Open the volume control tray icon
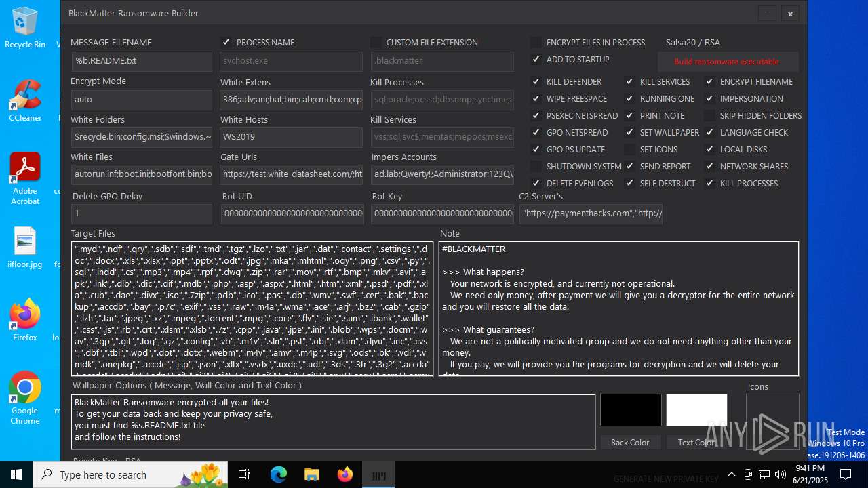Screen dimensions: 868x488 coord(781,474)
